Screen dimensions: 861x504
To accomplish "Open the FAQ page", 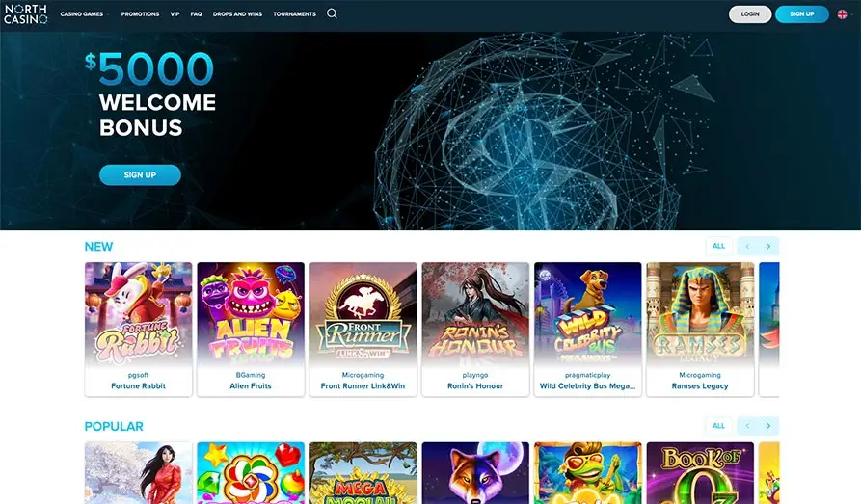I will [x=196, y=14].
